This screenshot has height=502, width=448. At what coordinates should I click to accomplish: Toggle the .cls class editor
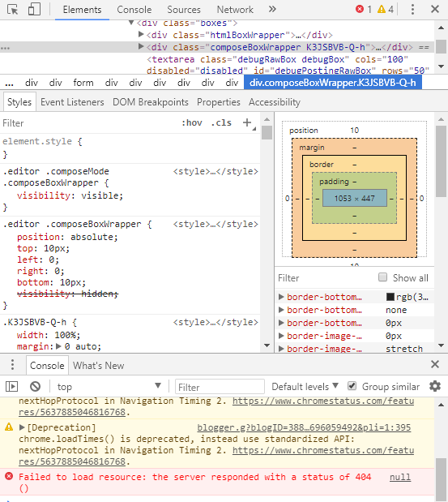click(x=221, y=123)
